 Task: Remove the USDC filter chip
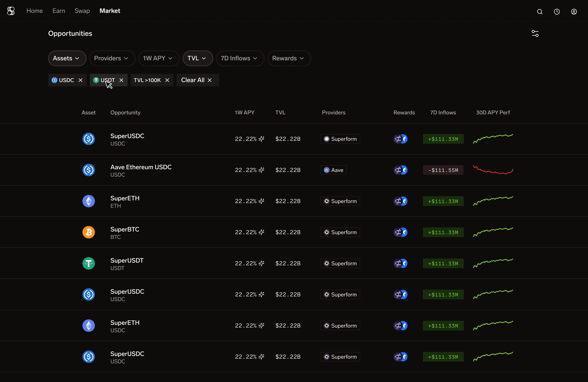(81, 80)
